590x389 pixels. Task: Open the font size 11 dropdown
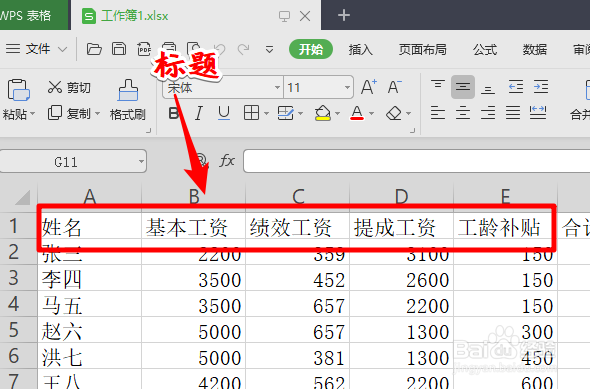347,87
